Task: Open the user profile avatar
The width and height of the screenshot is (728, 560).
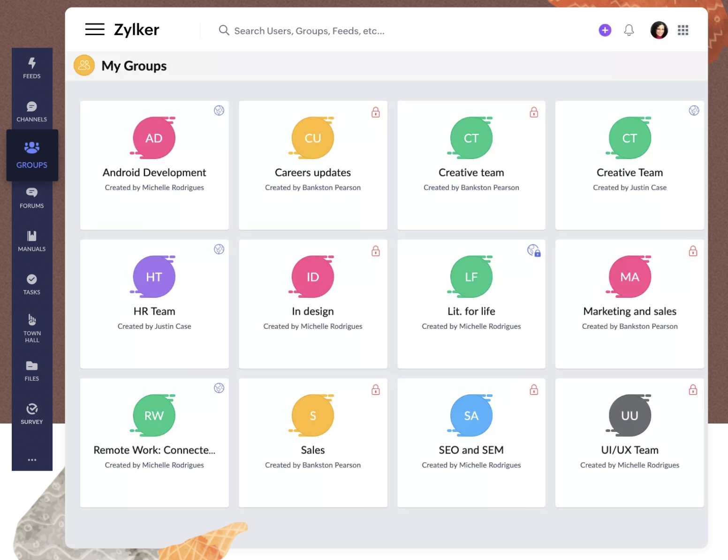Action: (x=659, y=30)
